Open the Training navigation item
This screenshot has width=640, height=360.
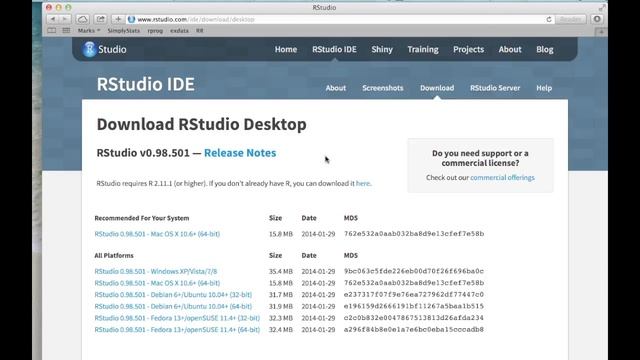(x=423, y=49)
